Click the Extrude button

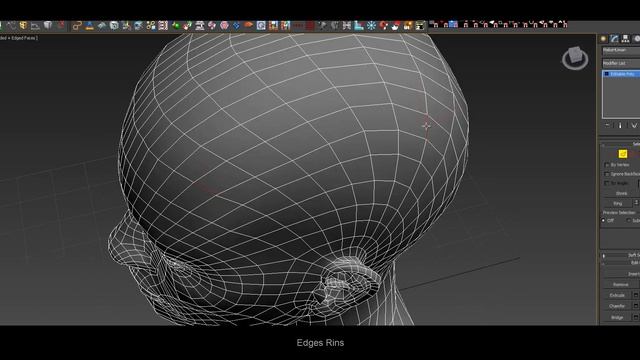(x=617, y=295)
